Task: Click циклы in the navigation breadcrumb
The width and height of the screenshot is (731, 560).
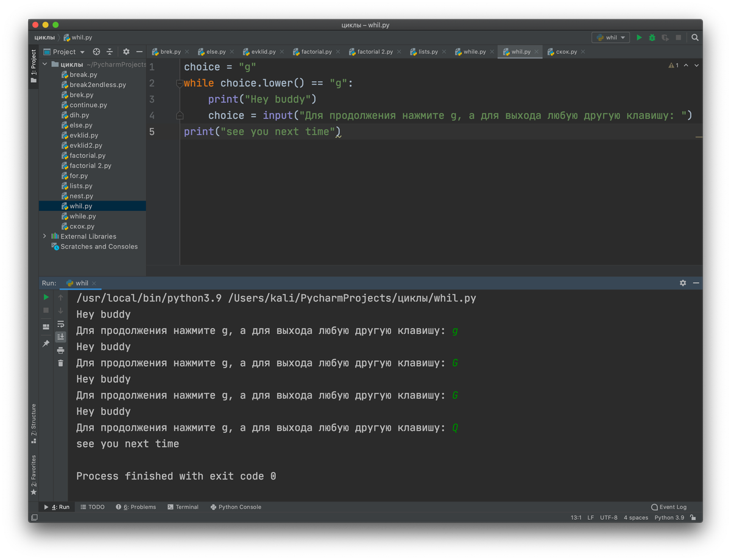Action: pos(44,38)
